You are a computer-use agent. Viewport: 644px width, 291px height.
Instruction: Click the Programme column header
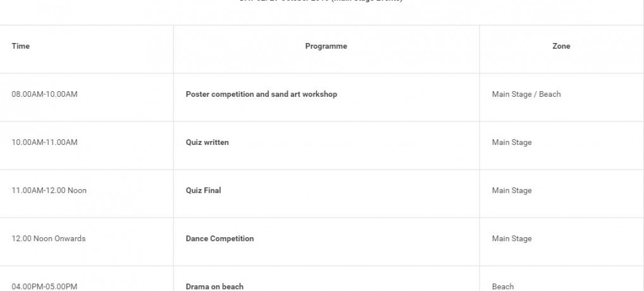pos(326,46)
